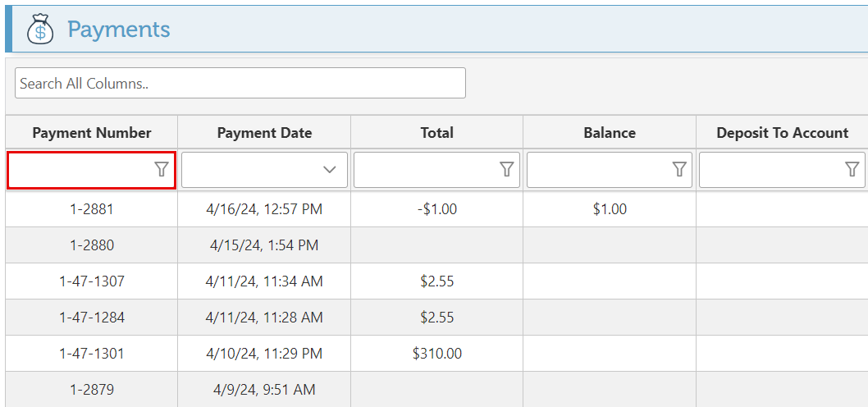The width and height of the screenshot is (868, 407).
Task: Expand the Payment Date filter dropdown
Action: tap(330, 170)
